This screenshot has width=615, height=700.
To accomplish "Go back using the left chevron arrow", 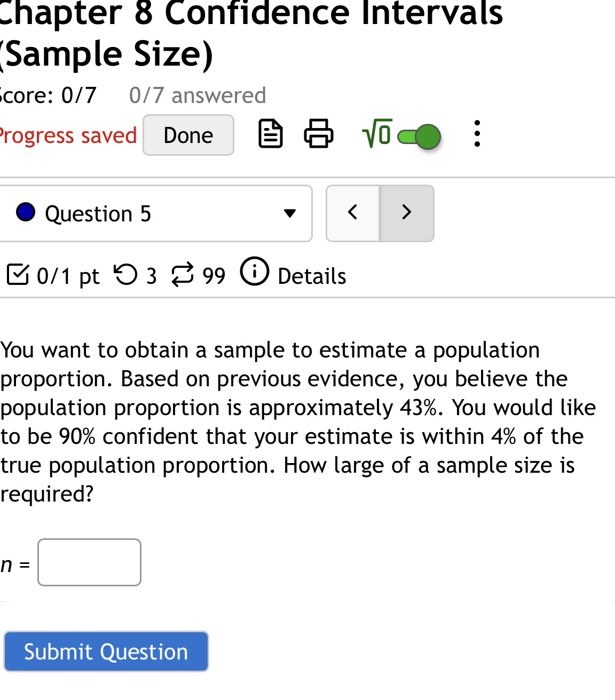I will pos(352,212).
